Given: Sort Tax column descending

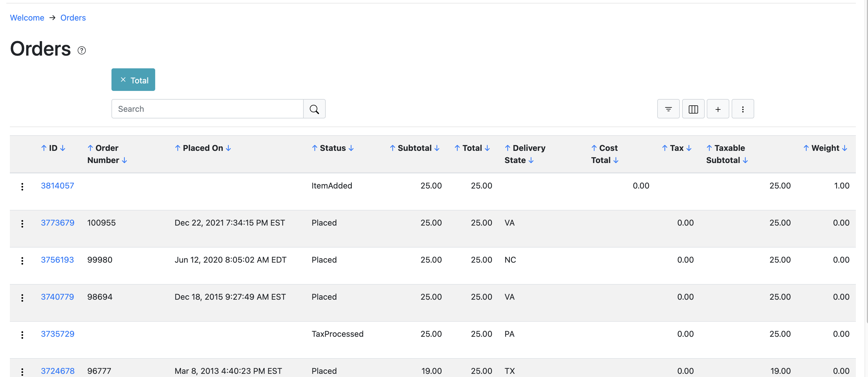Looking at the screenshot, I should (x=689, y=148).
